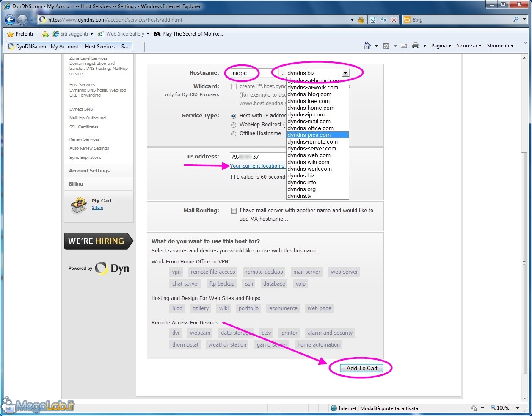Open the search provider dropdown arrow
Screen dimensions: 532x416
(524, 19)
